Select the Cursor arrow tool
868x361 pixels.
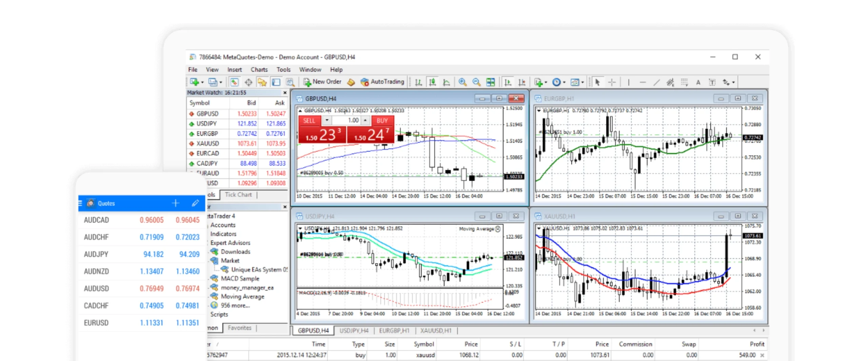(597, 82)
